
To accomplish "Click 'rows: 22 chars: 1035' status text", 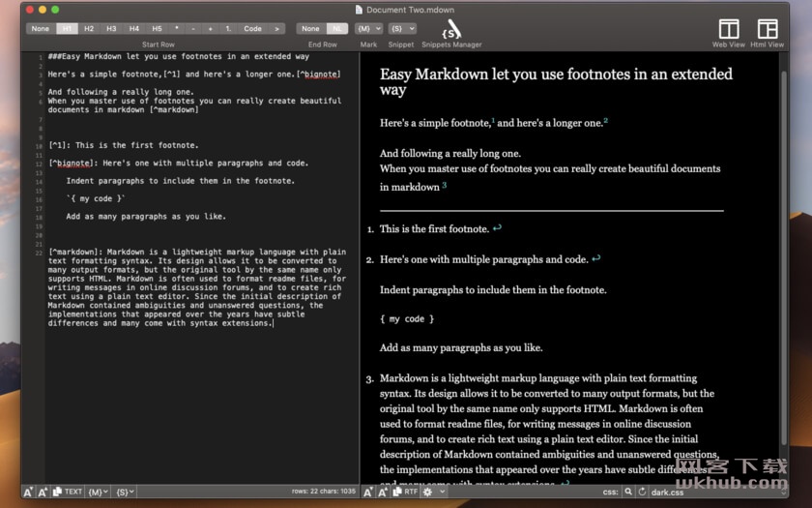I will [x=324, y=491].
